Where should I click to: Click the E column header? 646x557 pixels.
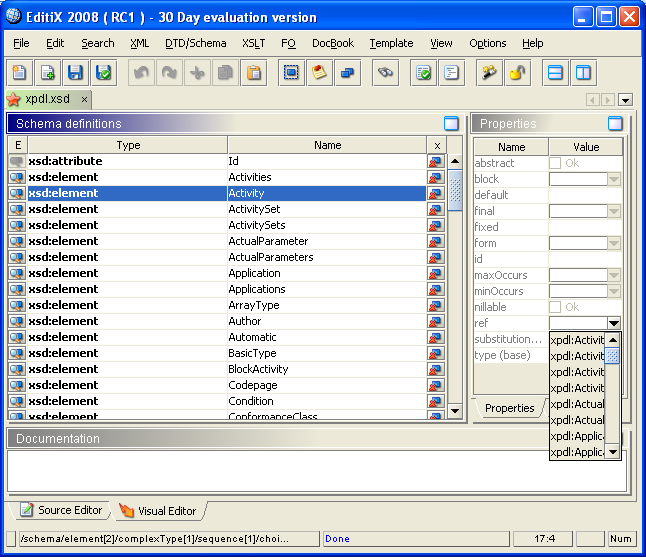pos(18,145)
